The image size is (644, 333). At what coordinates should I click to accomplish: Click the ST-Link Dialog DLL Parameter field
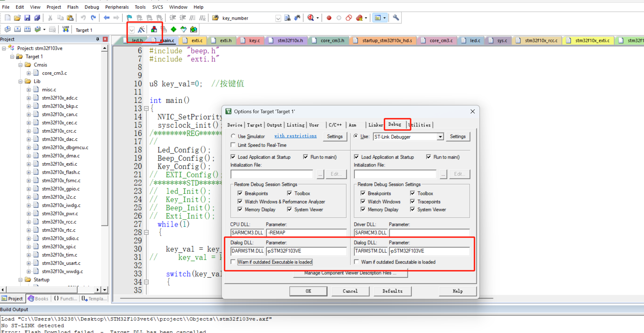[x=429, y=251]
